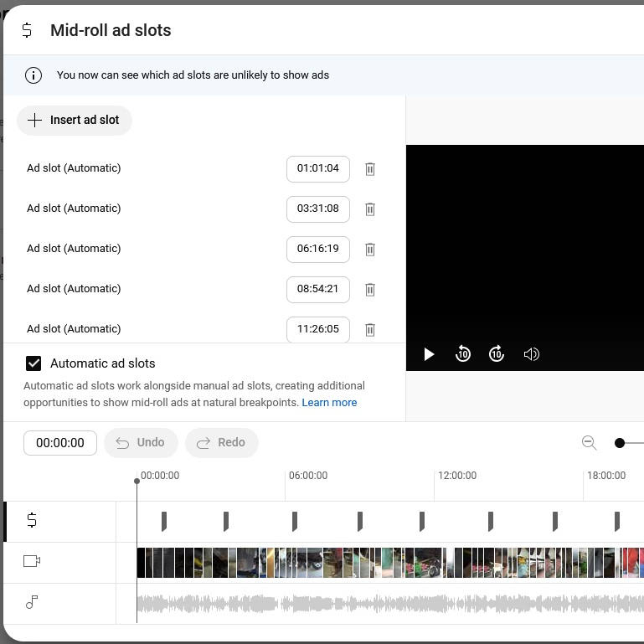
Task: Trash the ad slot at 08:54:21
Action: [x=369, y=290]
